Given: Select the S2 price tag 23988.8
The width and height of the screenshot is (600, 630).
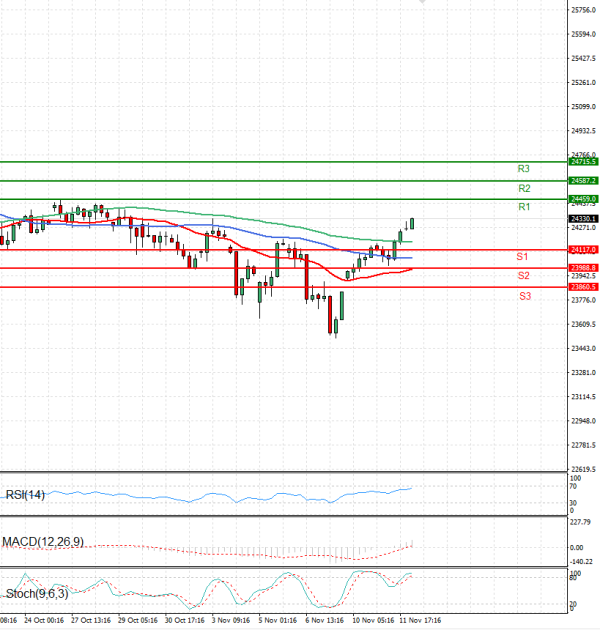Looking at the screenshot, I should 583,268.
